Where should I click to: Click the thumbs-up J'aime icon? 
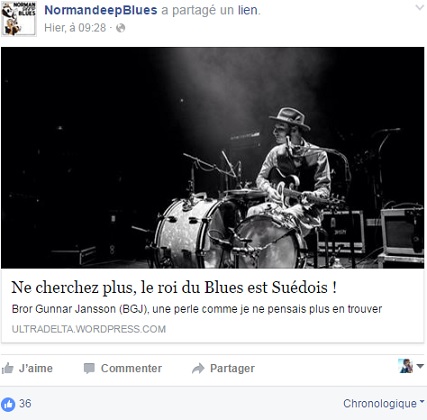(7, 368)
